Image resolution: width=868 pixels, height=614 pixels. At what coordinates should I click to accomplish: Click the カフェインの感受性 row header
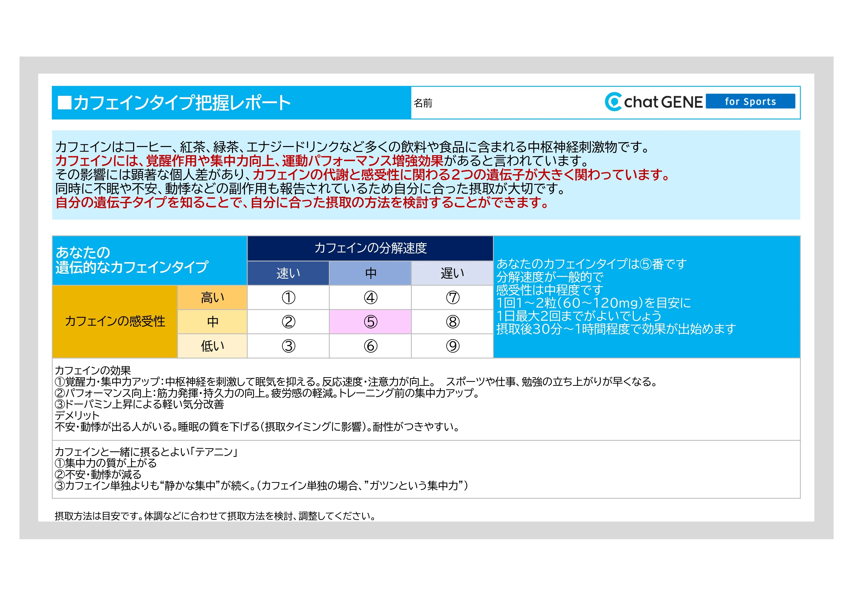click(115, 321)
